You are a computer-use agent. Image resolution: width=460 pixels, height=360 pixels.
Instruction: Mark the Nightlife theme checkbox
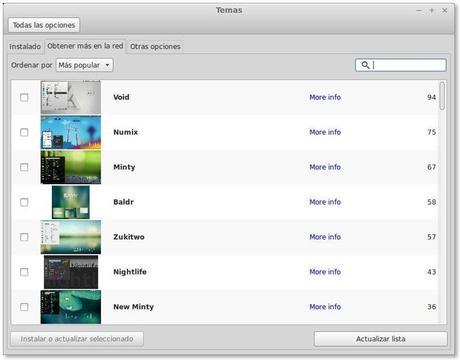click(x=24, y=272)
